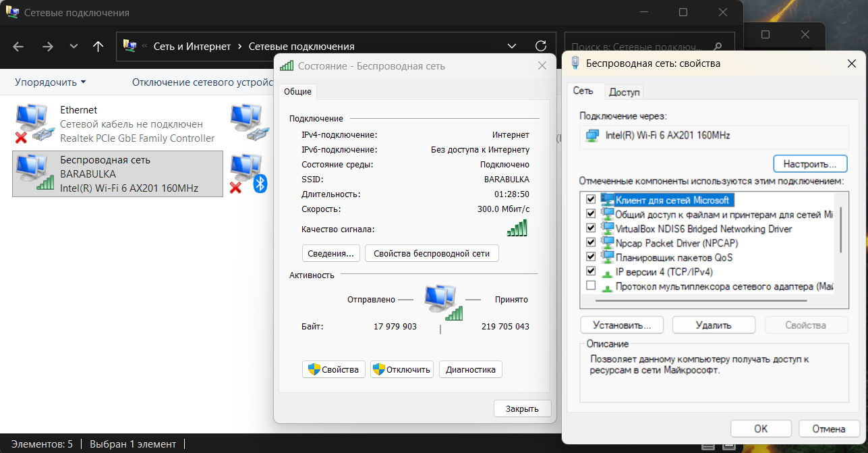The width and height of the screenshot is (868, 453).
Task: Toggle IP версии 4 (TCP/IPv4) checkbox
Action: (591, 271)
